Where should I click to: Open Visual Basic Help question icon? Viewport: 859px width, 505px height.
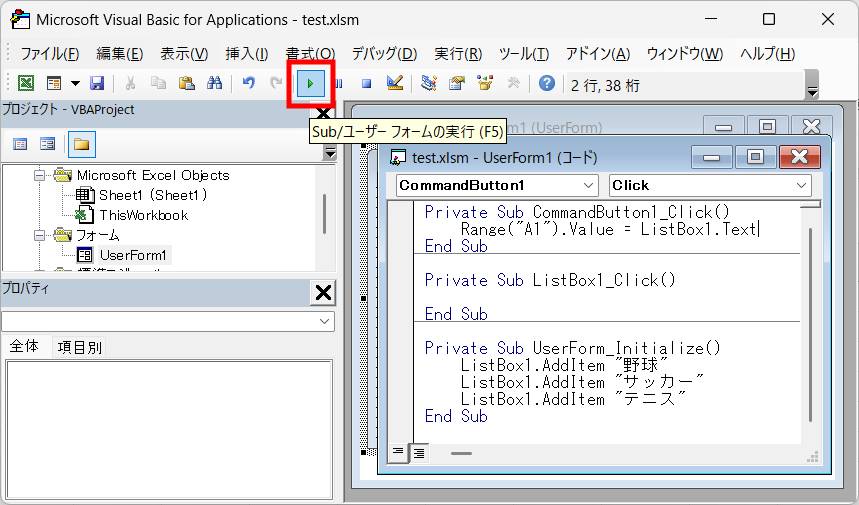(x=546, y=83)
